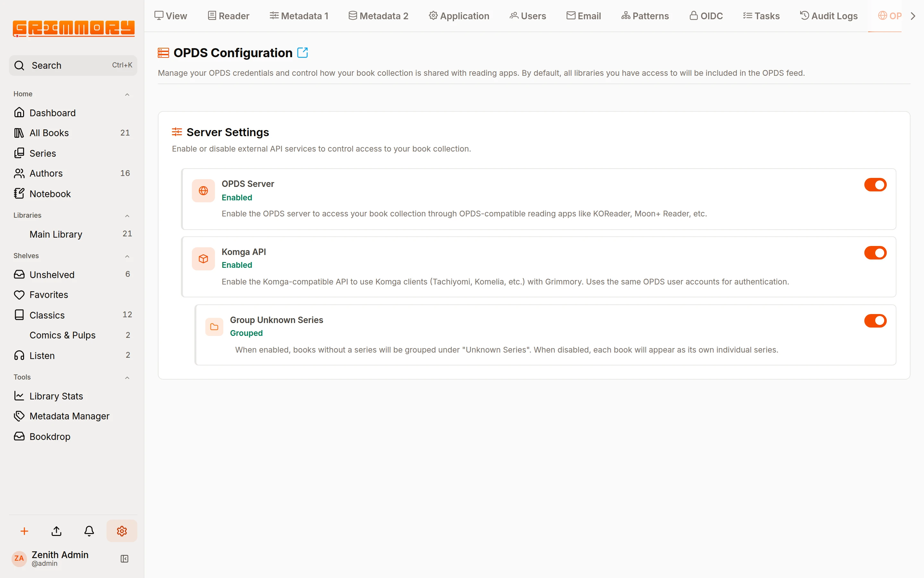Screen dimensions: 924x578
Task: Open Bookdrop tool
Action: 73,437
